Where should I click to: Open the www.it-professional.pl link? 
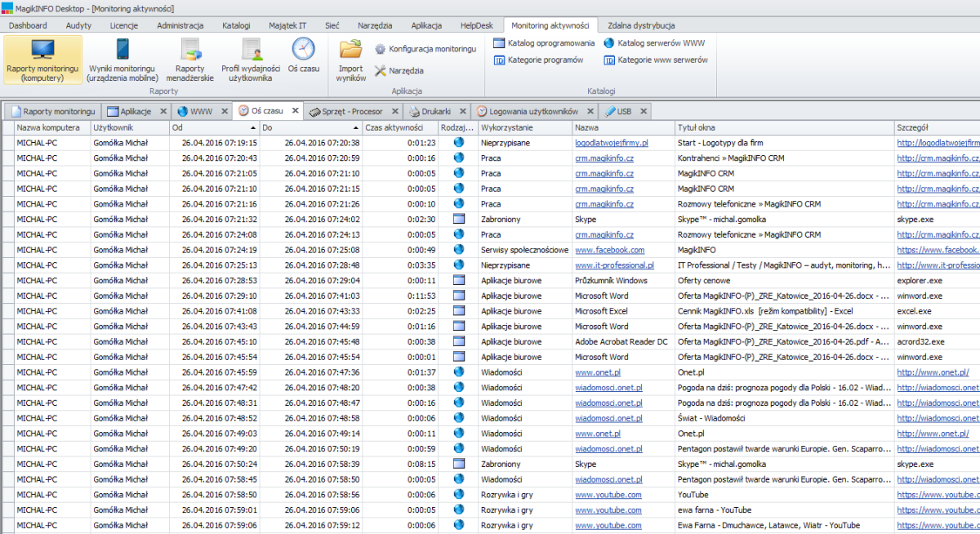(614, 265)
